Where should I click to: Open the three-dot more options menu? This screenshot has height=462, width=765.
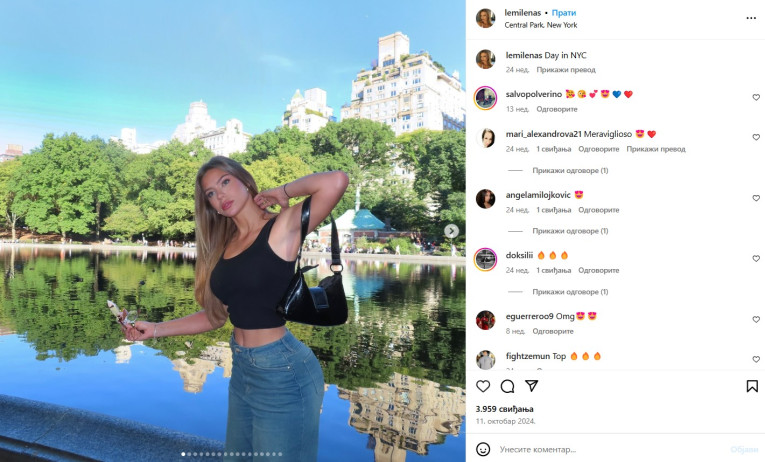point(751,18)
